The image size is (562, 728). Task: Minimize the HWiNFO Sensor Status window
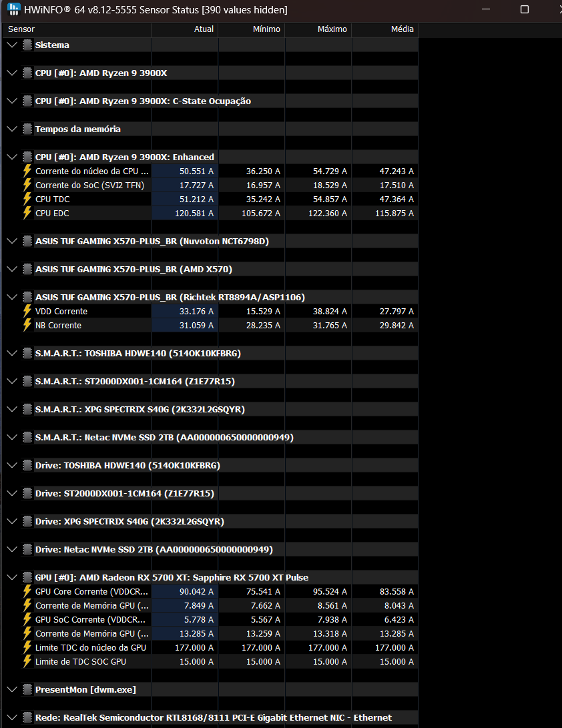click(486, 9)
